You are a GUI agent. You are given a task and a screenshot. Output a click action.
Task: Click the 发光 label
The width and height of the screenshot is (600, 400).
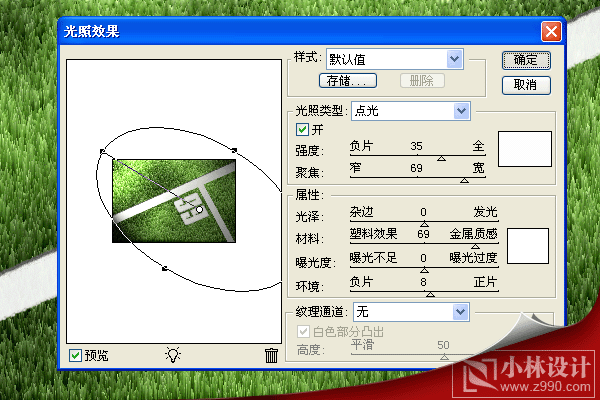click(x=485, y=212)
